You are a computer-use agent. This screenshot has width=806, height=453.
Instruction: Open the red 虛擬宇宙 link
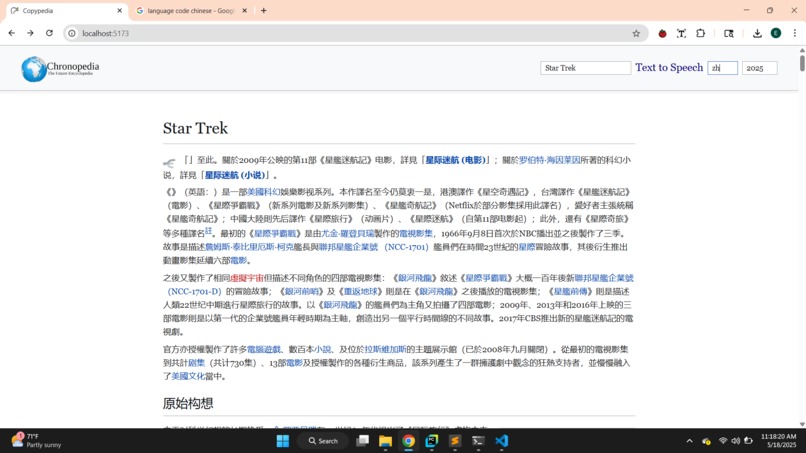click(247, 278)
